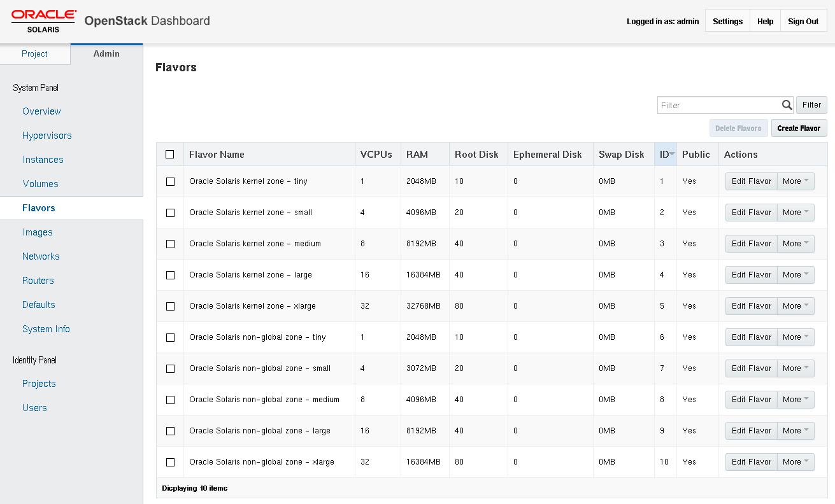Edit Flavor for kernel zone - medium

[752, 244]
